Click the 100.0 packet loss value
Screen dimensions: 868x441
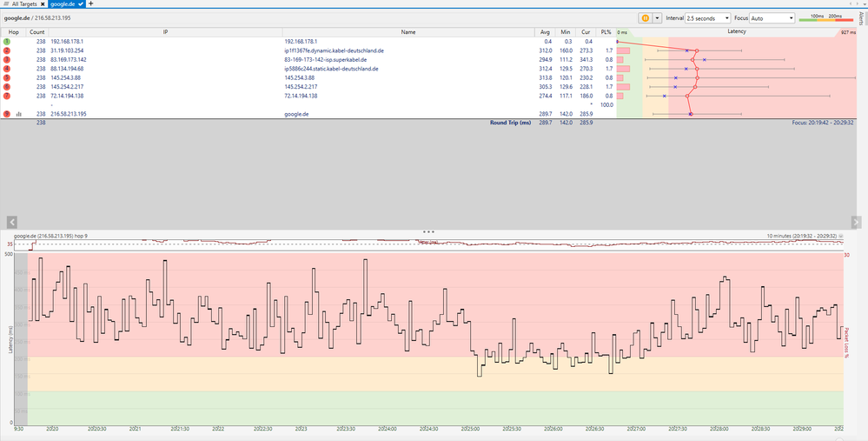tap(606, 104)
